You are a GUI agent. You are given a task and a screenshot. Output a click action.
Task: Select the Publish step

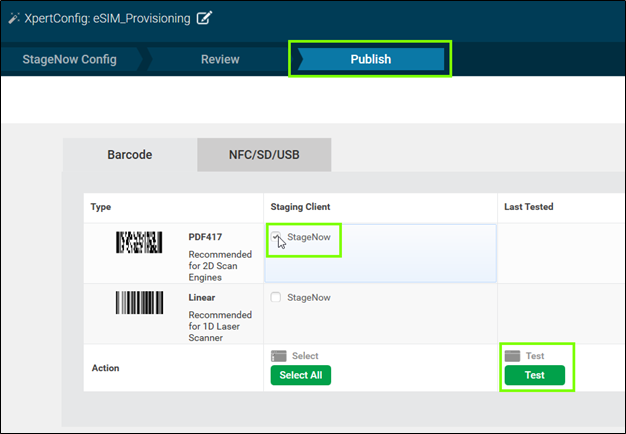(x=370, y=59)
